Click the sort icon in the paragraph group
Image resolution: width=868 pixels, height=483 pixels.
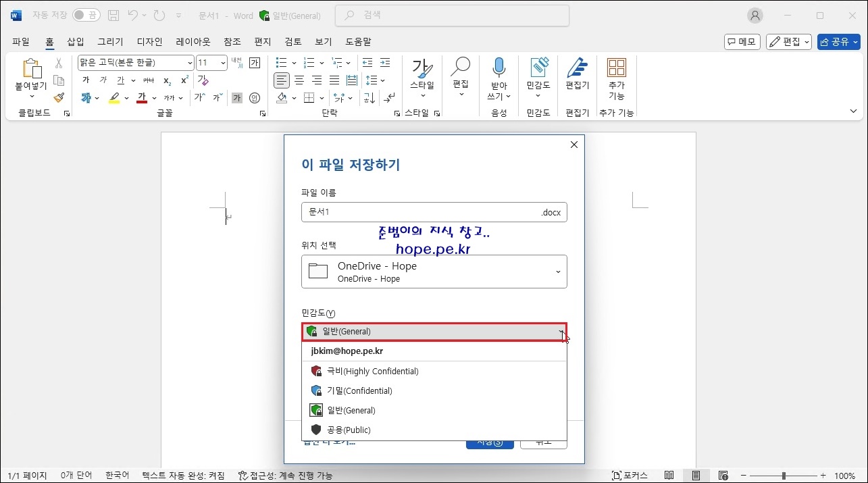coord(369,98)
